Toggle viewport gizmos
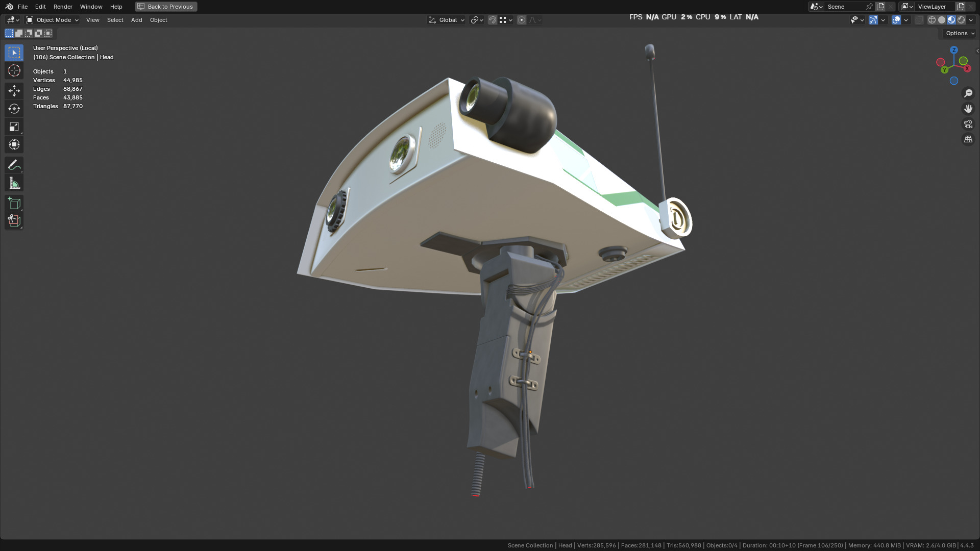This screenshot has height=551, width=980. 873,20
